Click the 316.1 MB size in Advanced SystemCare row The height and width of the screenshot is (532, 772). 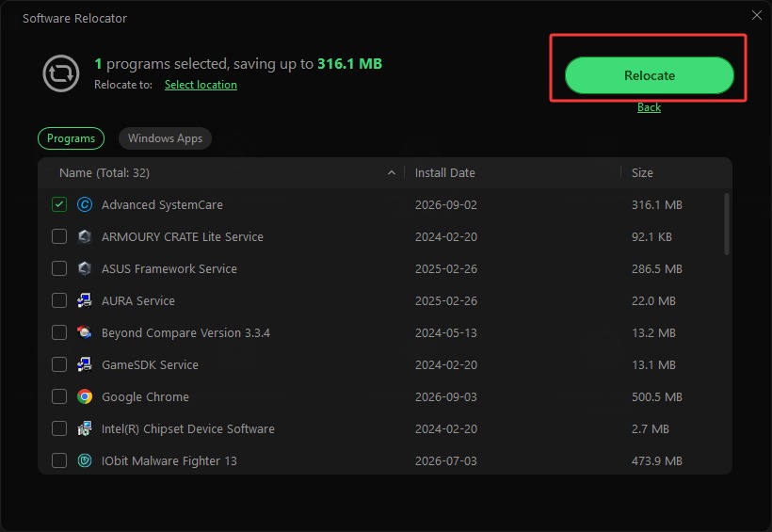(657, 205)
